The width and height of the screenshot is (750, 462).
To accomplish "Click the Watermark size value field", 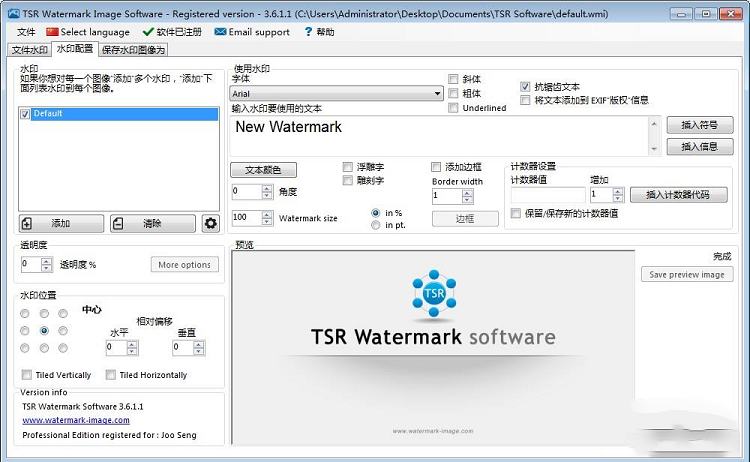I will [x=247, y=218].
